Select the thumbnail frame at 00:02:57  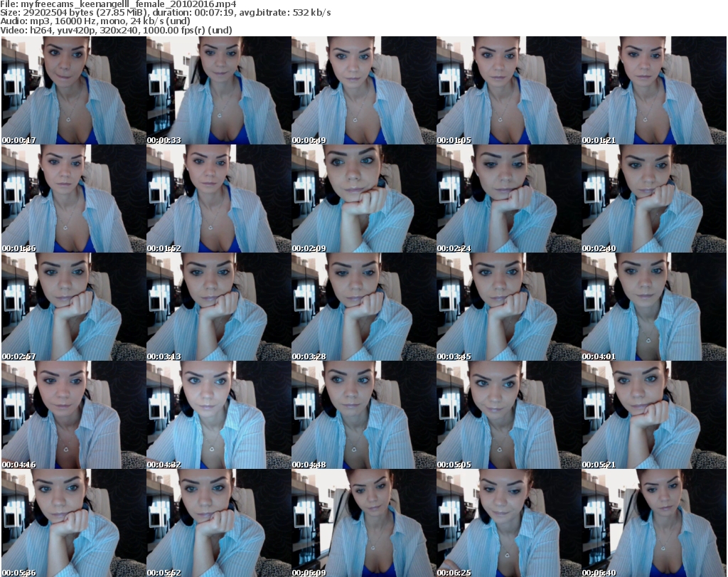pos(74,307)
